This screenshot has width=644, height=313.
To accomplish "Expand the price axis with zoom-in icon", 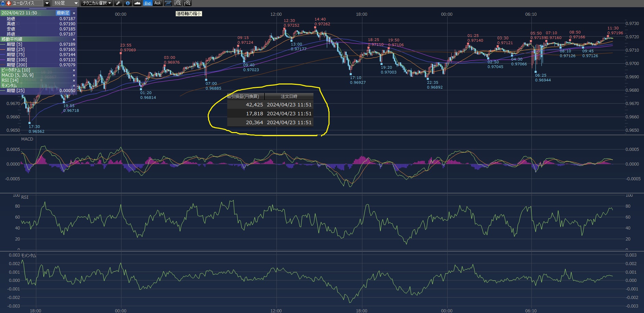I will tap(187, 3).
